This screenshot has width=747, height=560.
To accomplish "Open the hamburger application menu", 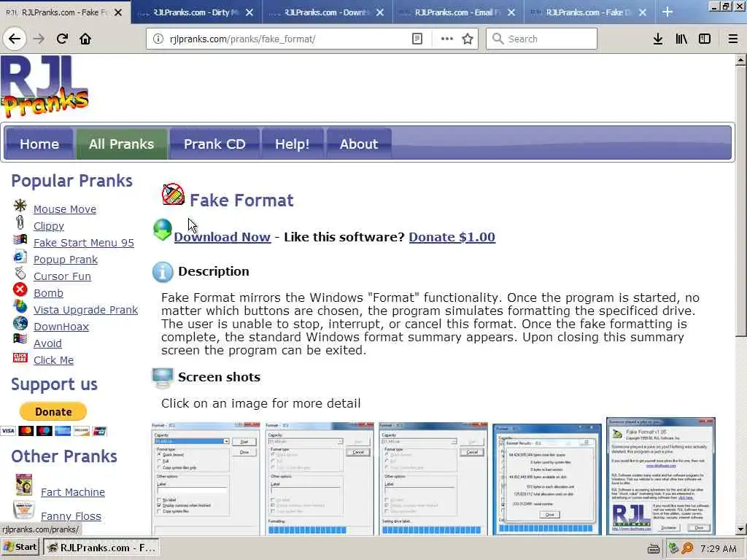I will [732, 39].
